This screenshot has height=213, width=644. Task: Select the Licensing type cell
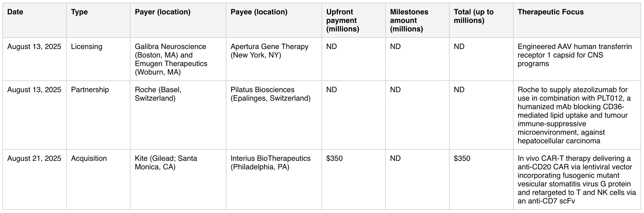pyautogui.click(x=86, y=47)
